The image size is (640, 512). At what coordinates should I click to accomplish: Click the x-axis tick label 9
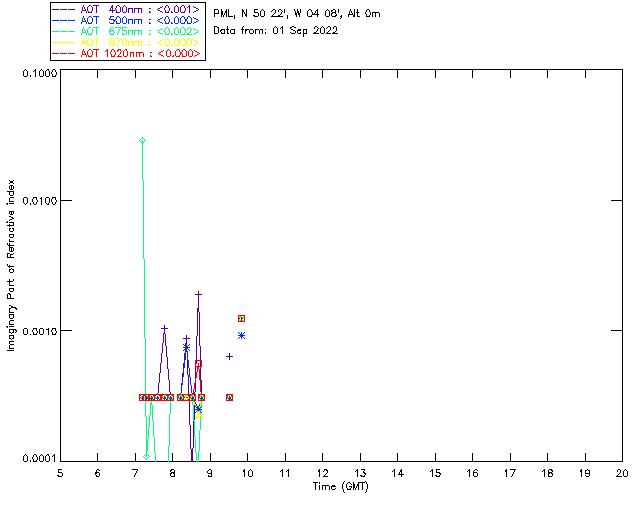(210, 473)
